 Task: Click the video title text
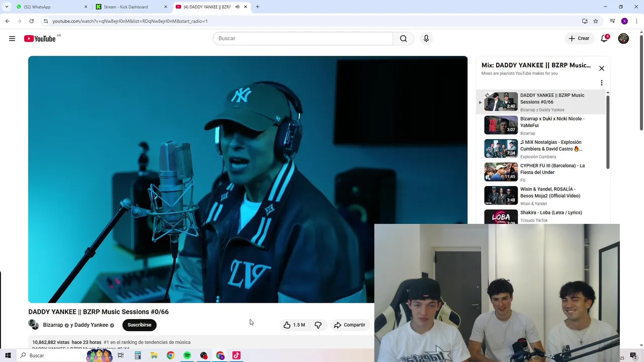(x=99, y=312)
